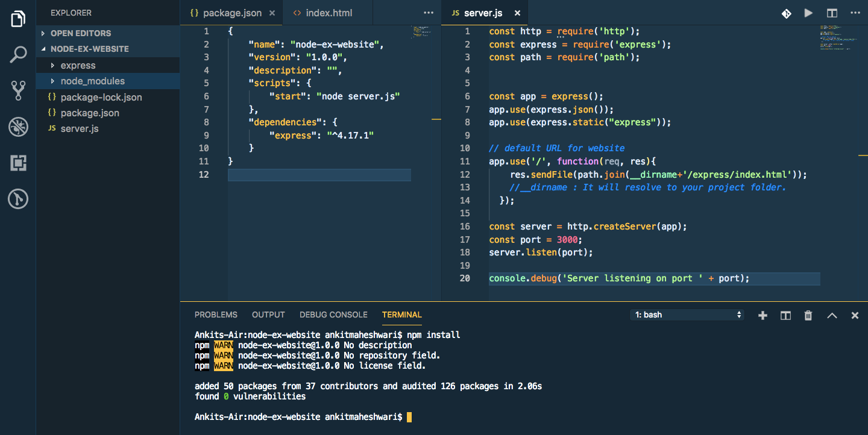This screenshot has height=435, width=868.
Task: Split the terminal pane
Action: click(x=785, y=315)
